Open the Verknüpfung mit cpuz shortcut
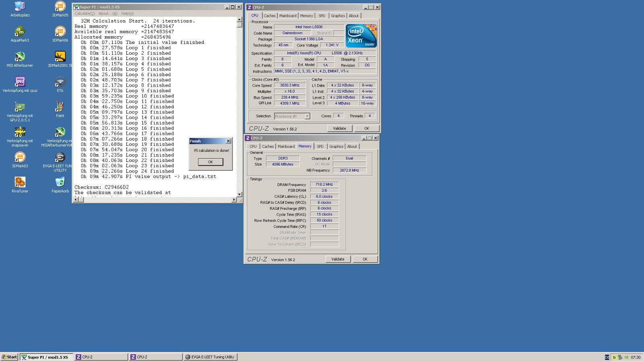 point(20,82)
